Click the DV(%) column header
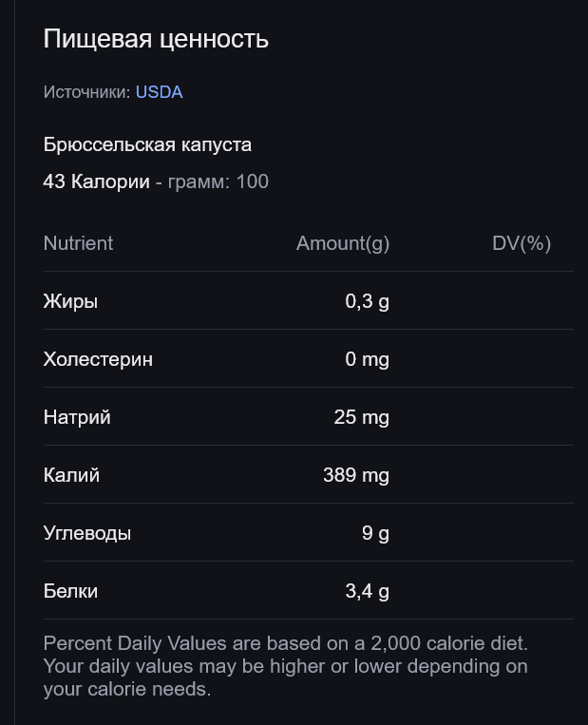This screenshot has height=725, width=588. (x=522, y=243)
